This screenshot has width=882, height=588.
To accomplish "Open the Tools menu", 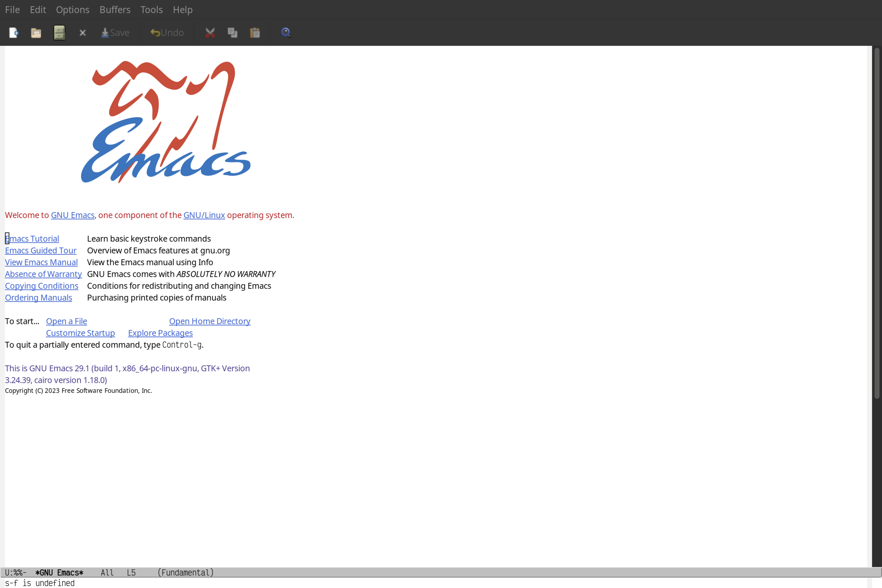I will tap(152, 9).
